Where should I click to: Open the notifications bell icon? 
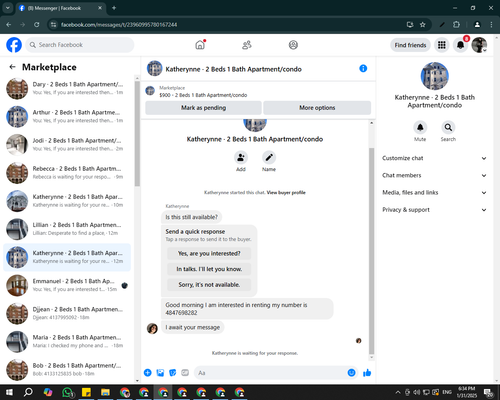[x=461, y=45]
